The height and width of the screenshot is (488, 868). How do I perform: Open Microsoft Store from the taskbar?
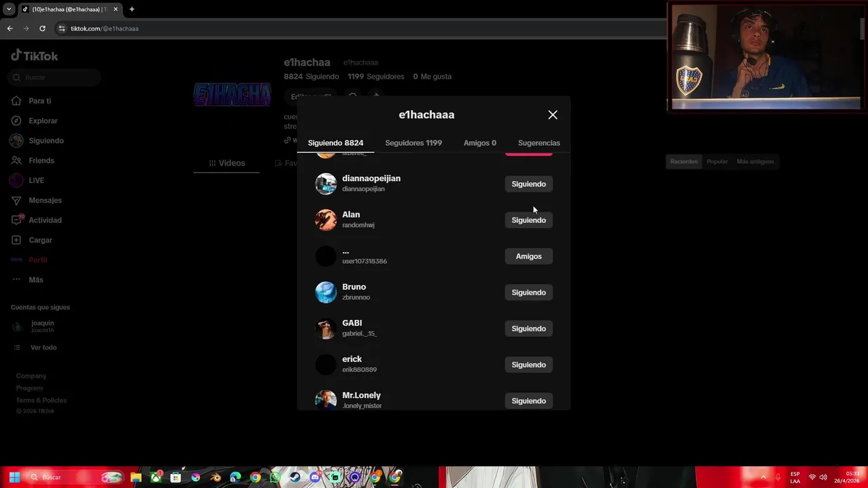176,477
